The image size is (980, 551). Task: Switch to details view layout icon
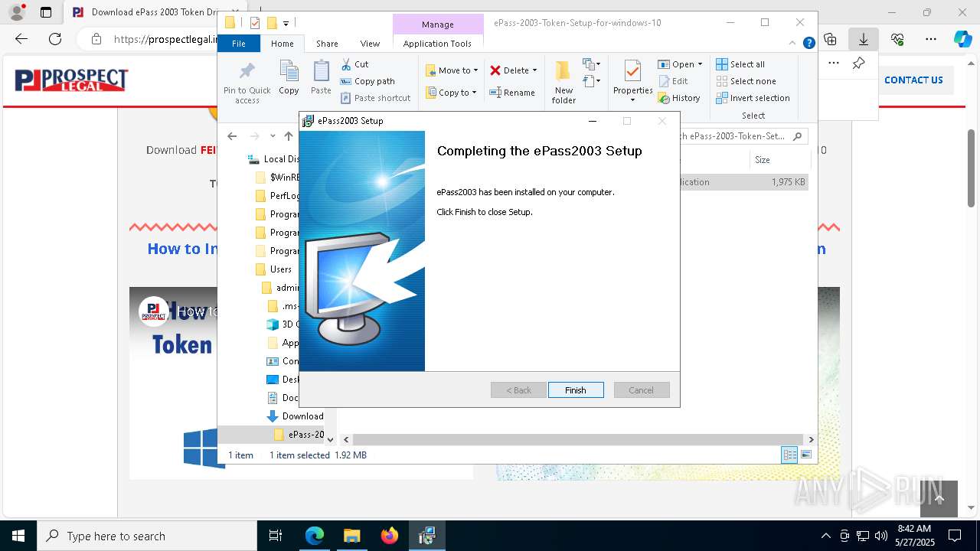[x=789, y=455]
